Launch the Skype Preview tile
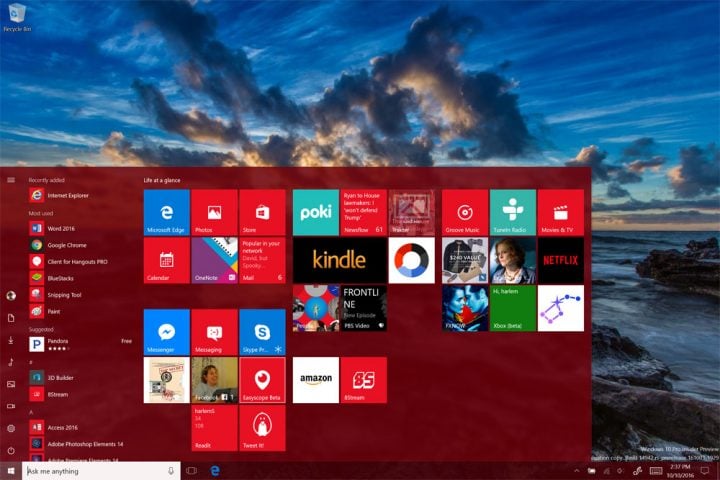This screenshot has height=480, width=720. click(x=262, y=332)
